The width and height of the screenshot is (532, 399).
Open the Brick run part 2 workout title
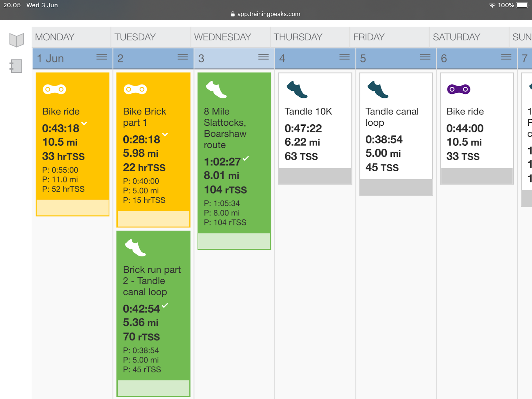tap(152, 281)
